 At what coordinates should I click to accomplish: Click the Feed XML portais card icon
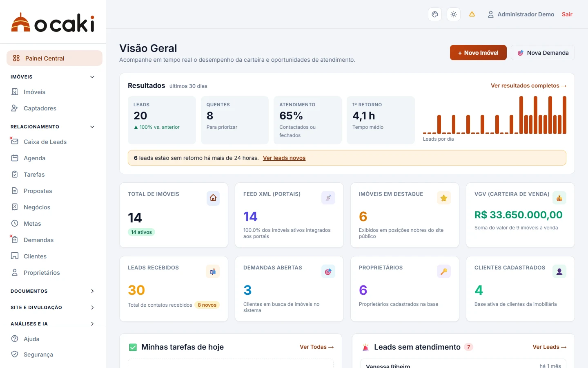[328, 198]
